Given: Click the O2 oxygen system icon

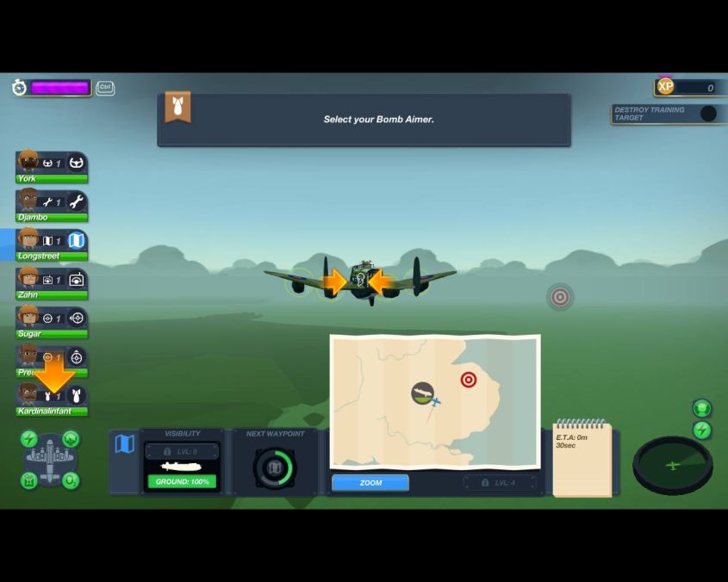Looking at the screenshot, I should click(71, 480).
